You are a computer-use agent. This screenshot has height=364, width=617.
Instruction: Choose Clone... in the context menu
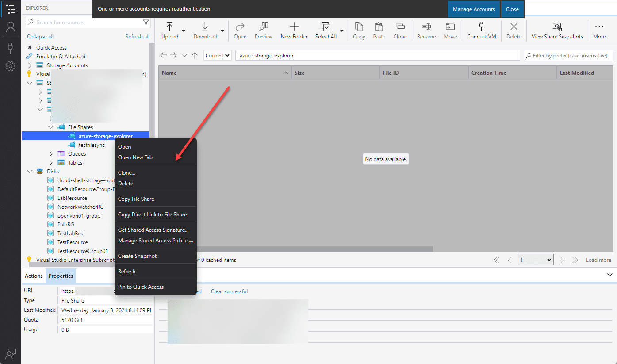pyautogui.click(x=155, y=173)
